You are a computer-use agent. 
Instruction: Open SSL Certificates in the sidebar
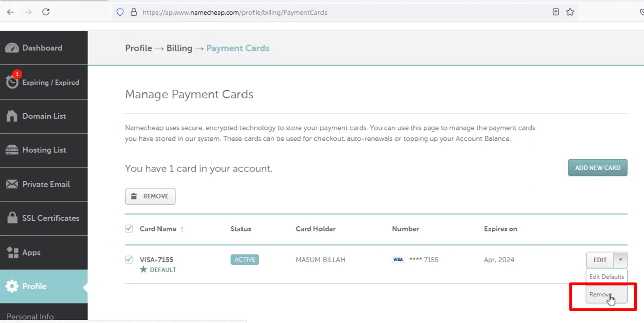pyautogui.click(x=44, y=218)
